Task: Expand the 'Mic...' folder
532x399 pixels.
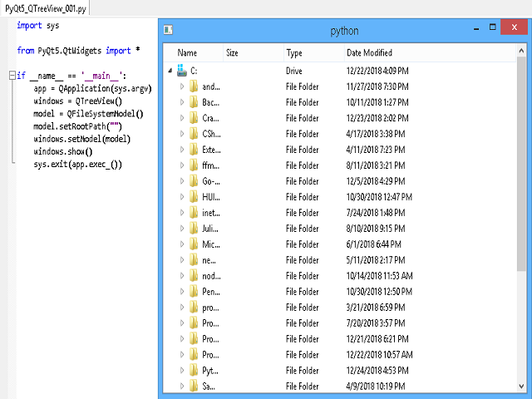Action: pyautogui.click(x=182, y=244)
